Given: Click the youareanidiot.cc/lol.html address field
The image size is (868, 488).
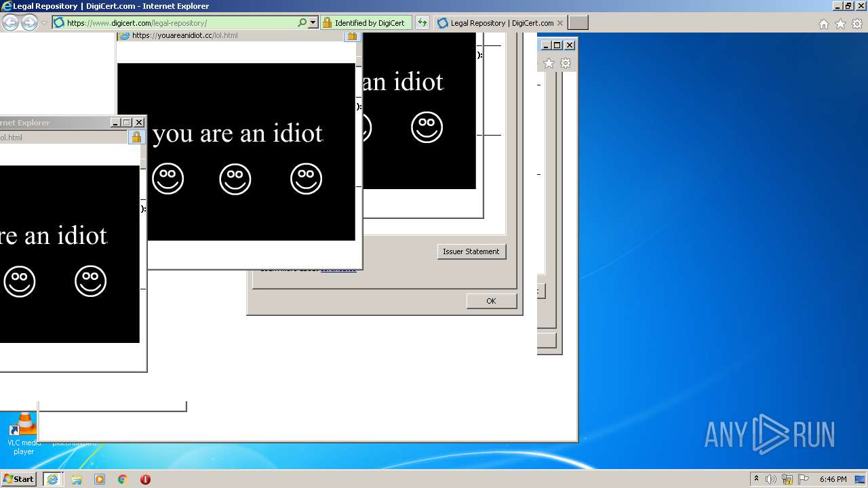Looking at the screenshot, I should click(x=232, y=36).
